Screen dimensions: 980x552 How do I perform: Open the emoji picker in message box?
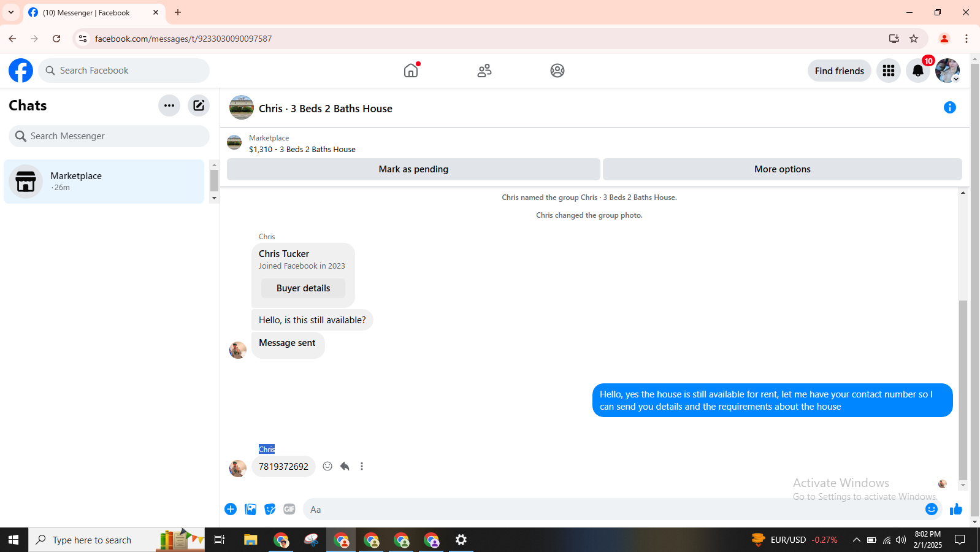click(x=932, y=509)
